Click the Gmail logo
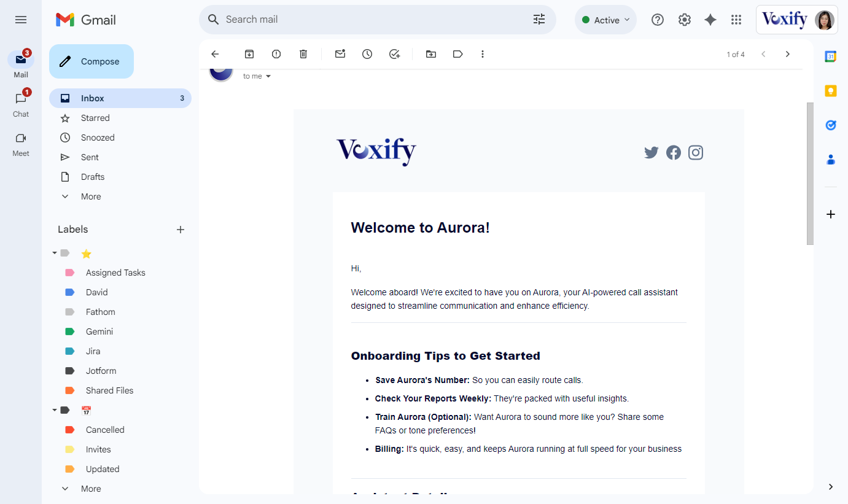 point(86,20)
